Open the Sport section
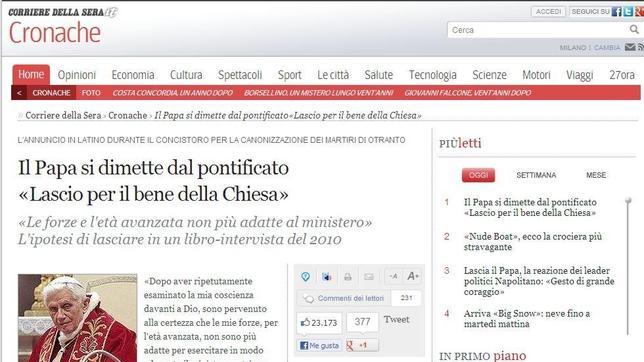The height and width of the screenshot is (362, 644). [290, 75]
